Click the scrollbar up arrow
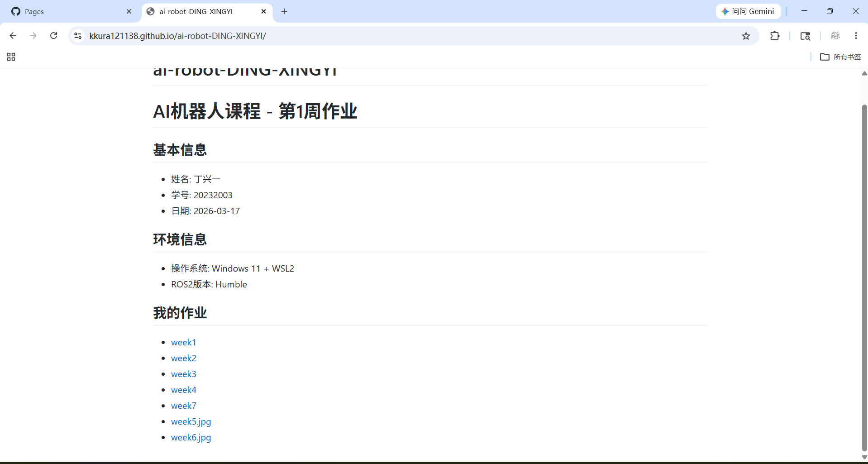Image resolution: width=868 pixels, height=464 pixels. 864,73
